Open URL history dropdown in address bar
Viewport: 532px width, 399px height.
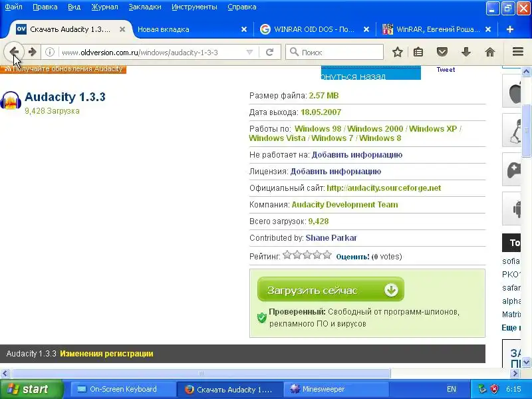[250, 52]
